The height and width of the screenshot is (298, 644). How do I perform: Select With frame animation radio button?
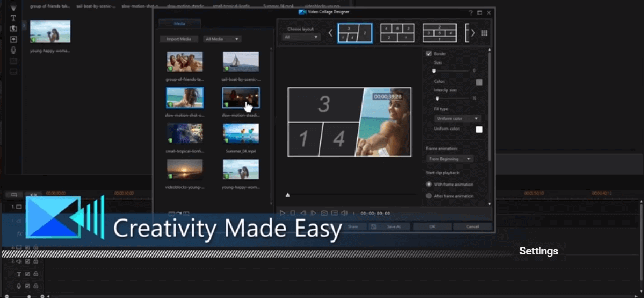[x=429, y=185]
